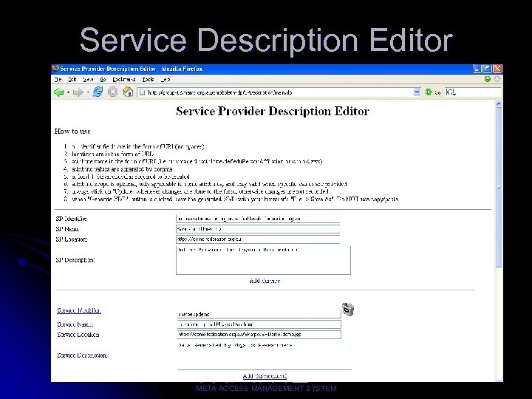This screenshot has width=532, height=399.
Task: Click the Firefox logo in title bar
Action: click(x=55, y=69)
